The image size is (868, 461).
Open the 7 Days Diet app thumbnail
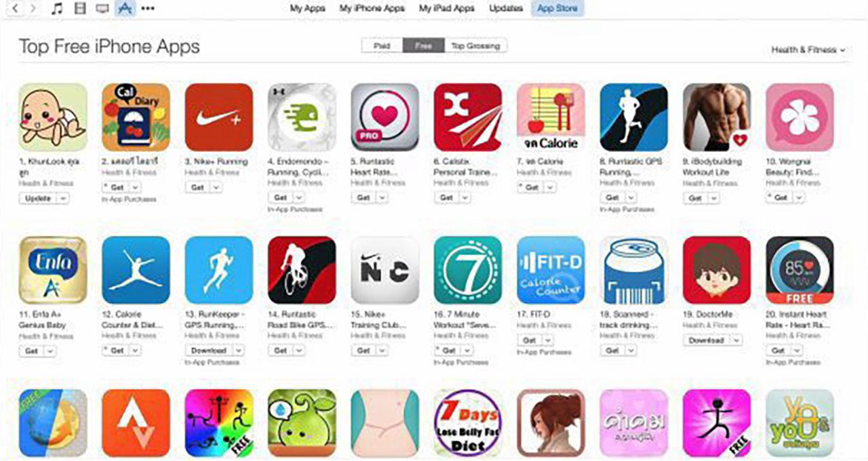tap(468, 422)
